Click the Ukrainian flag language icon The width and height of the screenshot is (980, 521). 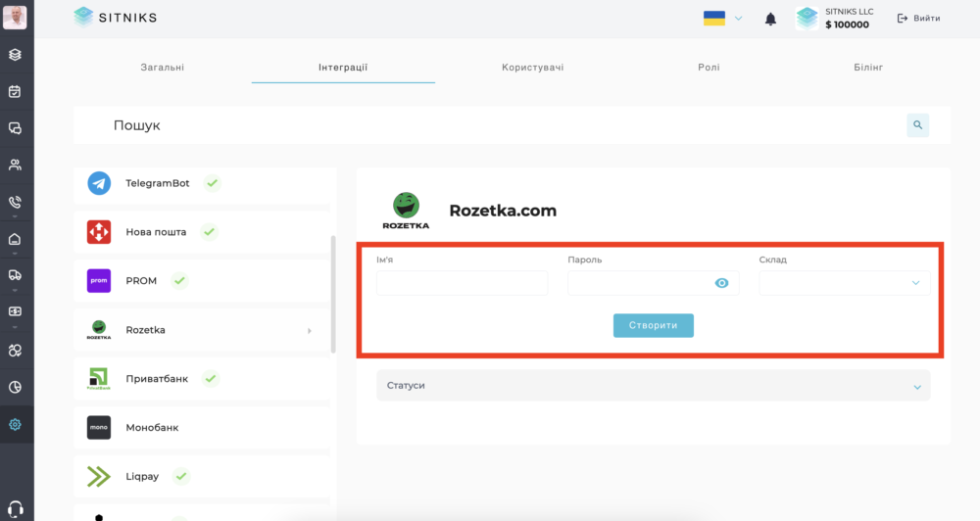point(714,18)
